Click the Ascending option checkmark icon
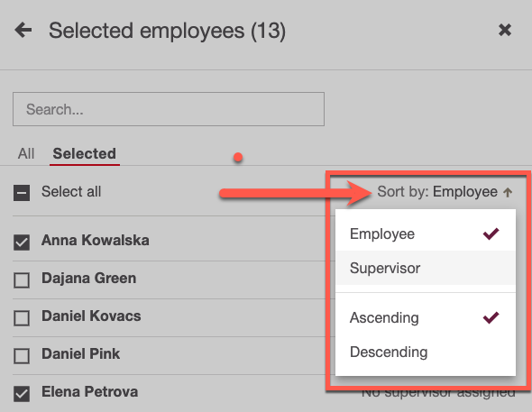The image size is (532, 412). click(x=491, y=317)
